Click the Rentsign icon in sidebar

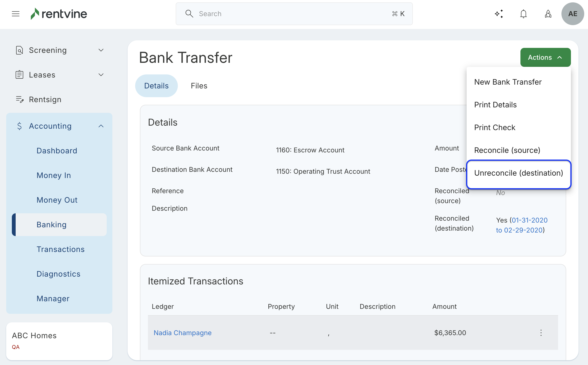(19, 100)
